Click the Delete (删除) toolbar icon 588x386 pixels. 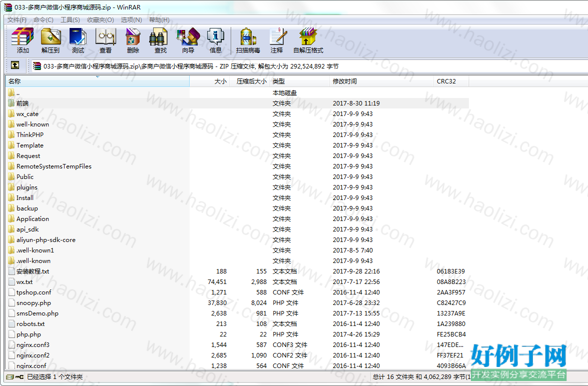click(x=133, y=40)
